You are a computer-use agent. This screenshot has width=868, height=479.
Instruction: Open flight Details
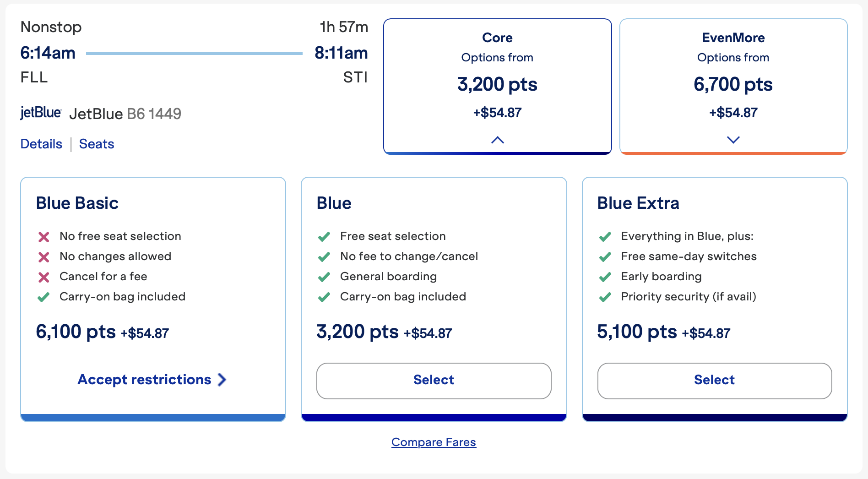tap(41, 143)
